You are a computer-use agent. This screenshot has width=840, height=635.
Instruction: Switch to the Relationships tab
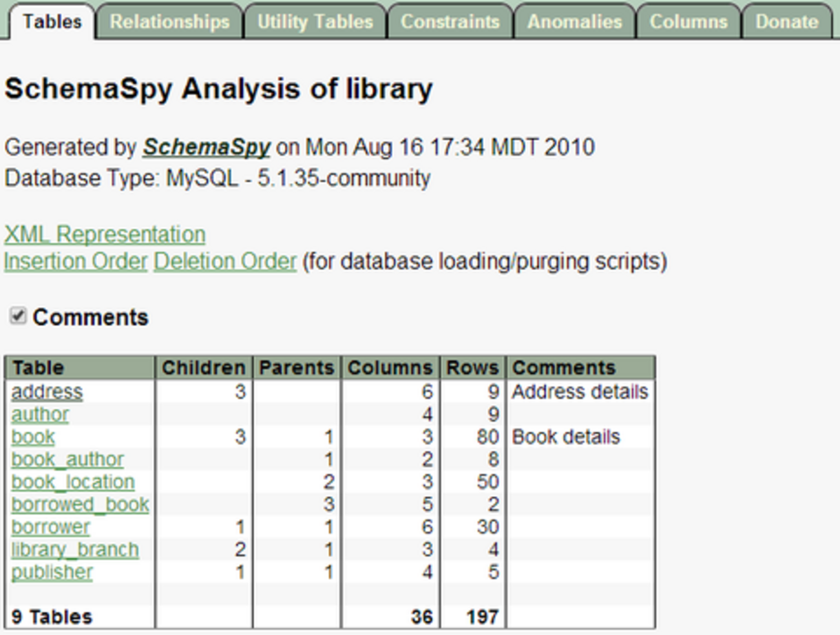(169, 21)
